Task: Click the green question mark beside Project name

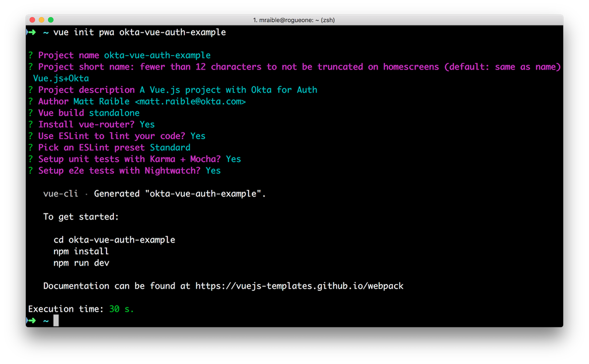Action: coord(31,55)
